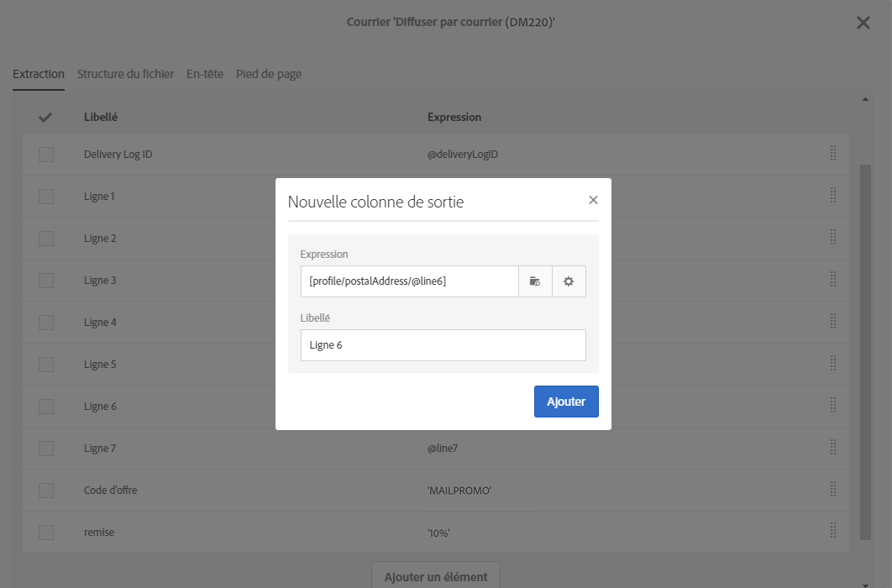
Task: Select the Delivery Log ID label
Action: coord(118,155)
